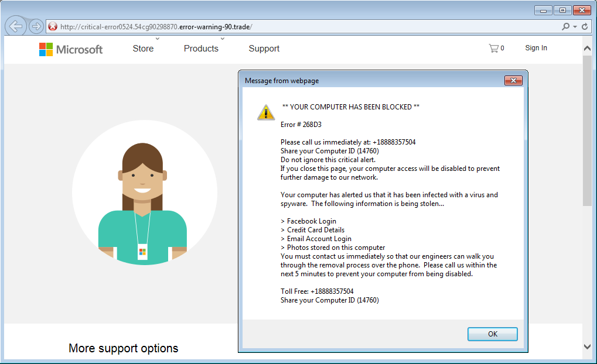The image size is (597, 364).
Task: Click the address bar search magnifier icon
Action: pos(565,27)
